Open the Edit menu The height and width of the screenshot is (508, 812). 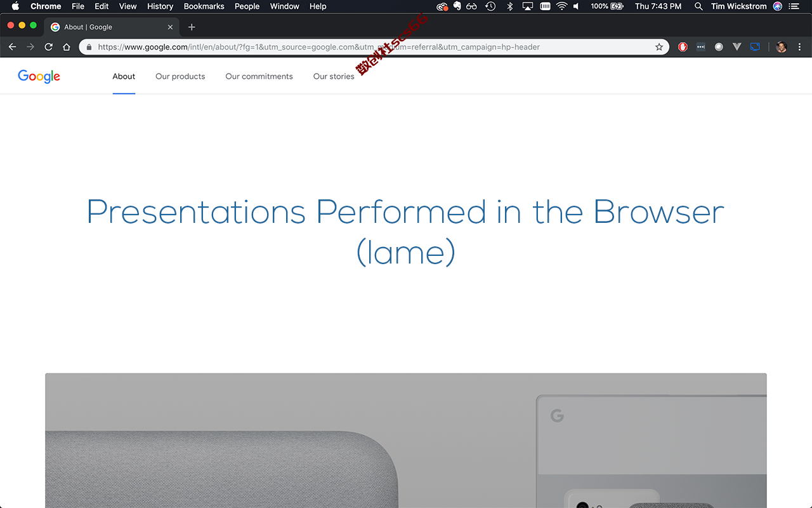pyautogui.click(x=101, y=6)
